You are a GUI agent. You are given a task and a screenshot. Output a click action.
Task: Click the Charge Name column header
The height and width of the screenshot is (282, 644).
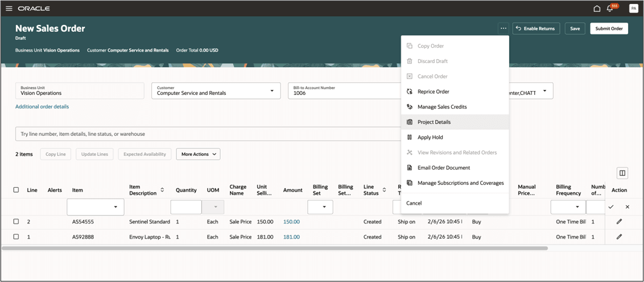tap(238, 190)
